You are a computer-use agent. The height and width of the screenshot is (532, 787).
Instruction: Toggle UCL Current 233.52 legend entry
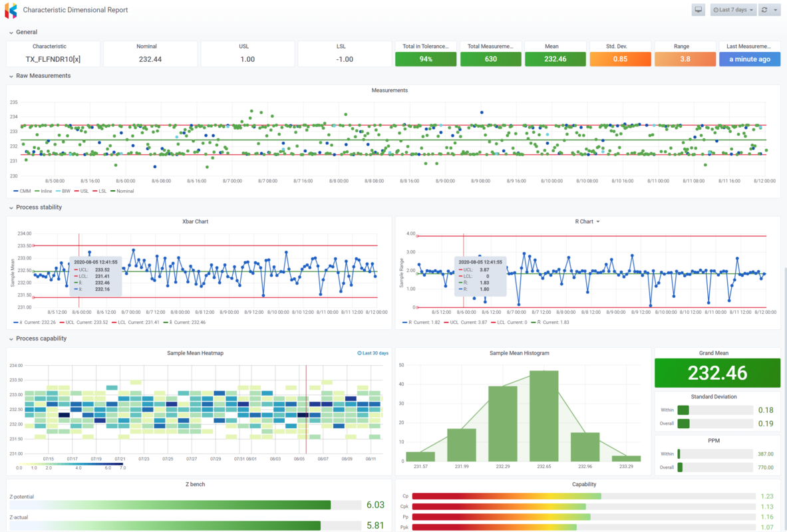pyautogui.click(x=84, y=323)
